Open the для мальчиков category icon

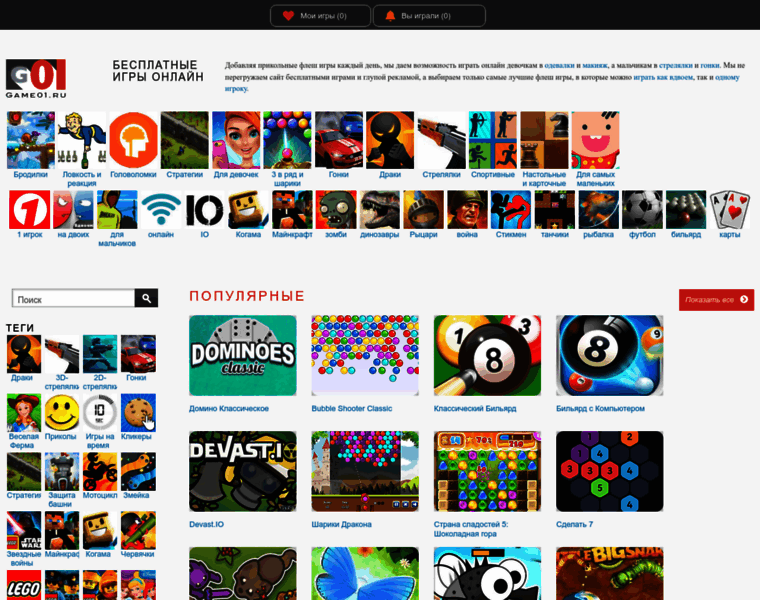[117, 209]
